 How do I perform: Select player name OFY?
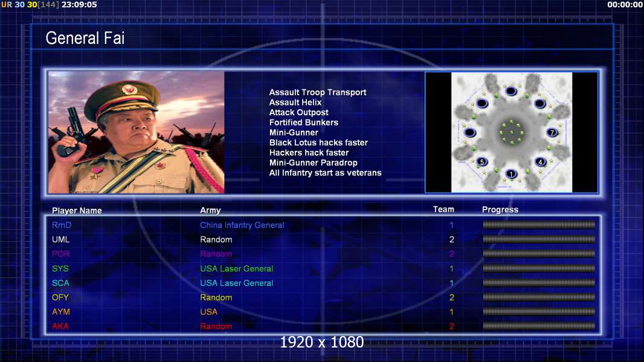point(60,297)
